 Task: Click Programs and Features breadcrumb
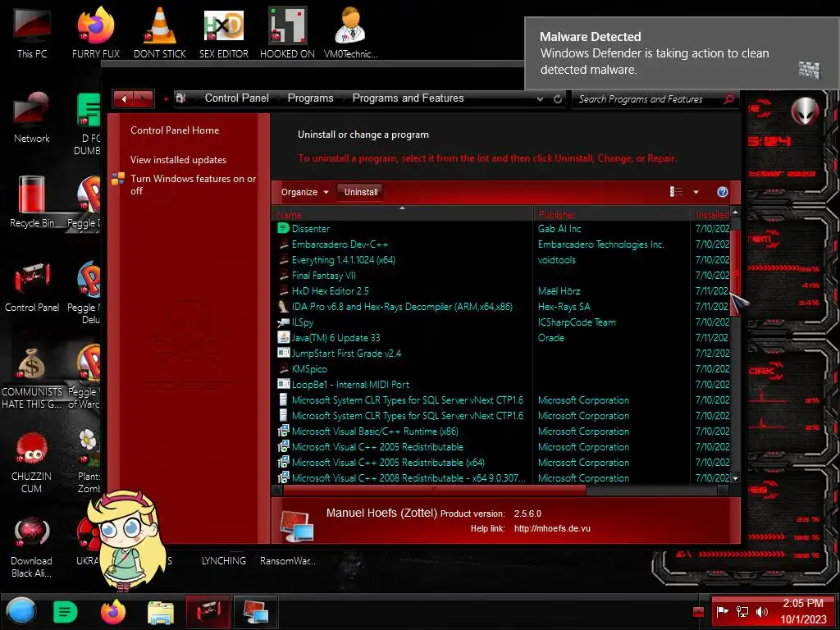click(x=408, y=98)
